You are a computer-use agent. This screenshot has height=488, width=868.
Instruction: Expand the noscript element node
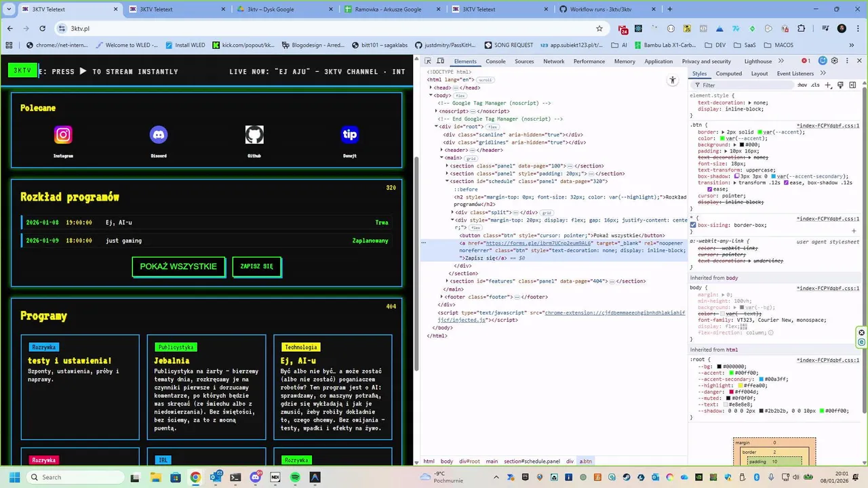click(436, 111)
